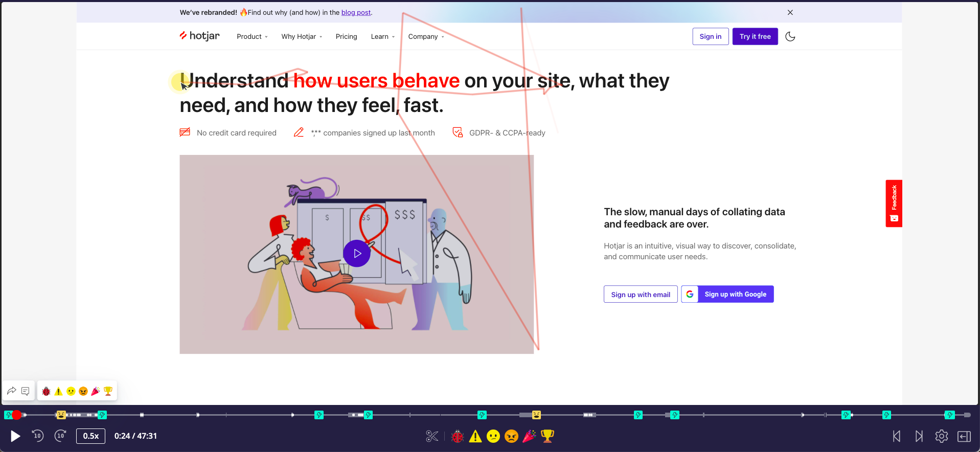Viewport: 980px width, 452px height.
Task: Click the trophy in the player bar
Action: pos(547,436)
